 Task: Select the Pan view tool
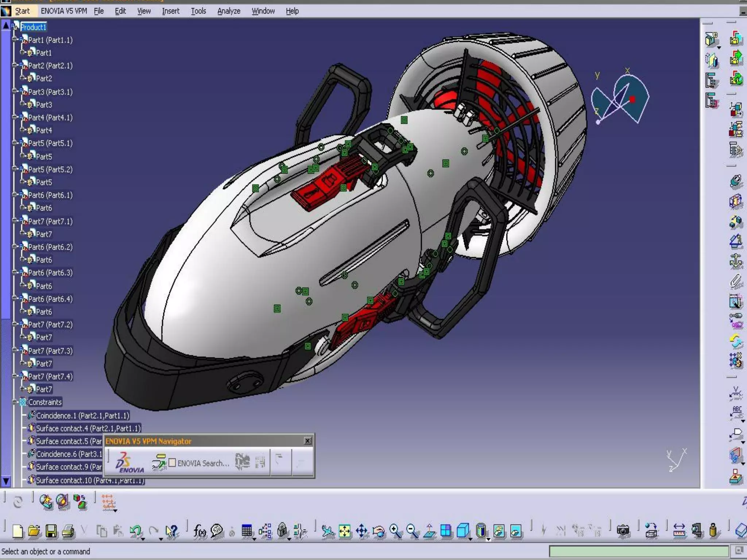pos(361,531)
